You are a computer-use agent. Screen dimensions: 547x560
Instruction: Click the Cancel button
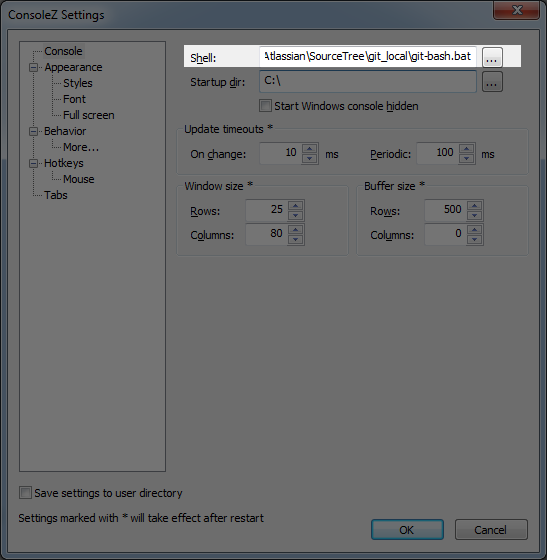pos(491,529)
